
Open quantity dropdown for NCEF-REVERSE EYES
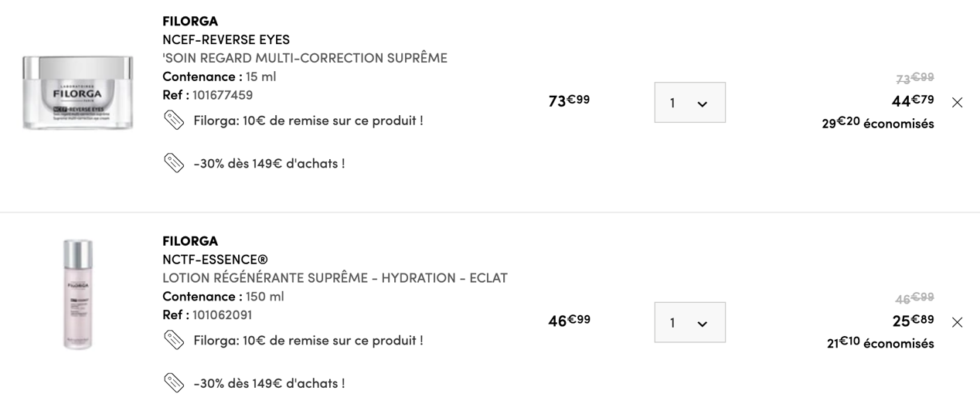pyautogui.click(x=689, y=102)
